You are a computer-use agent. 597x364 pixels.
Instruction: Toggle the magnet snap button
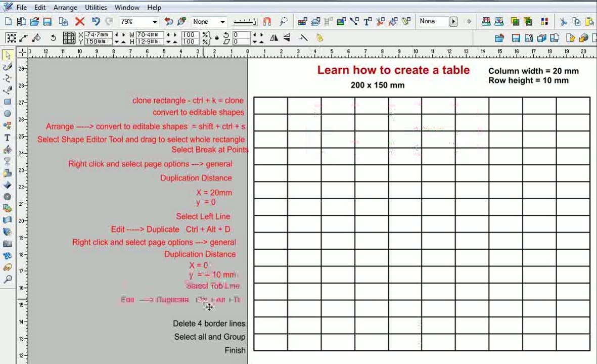pos(267,21)
